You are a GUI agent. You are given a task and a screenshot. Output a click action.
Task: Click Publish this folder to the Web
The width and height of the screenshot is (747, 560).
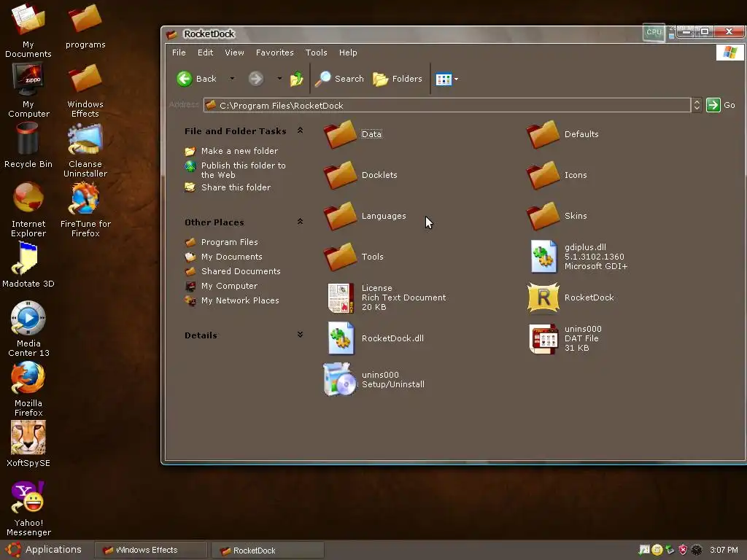(x=243, y=170)
